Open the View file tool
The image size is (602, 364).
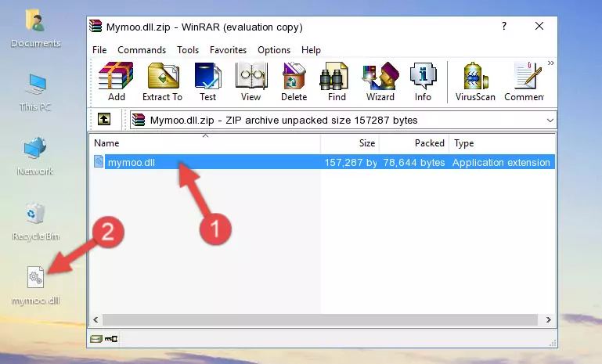(x=251, y=81)
